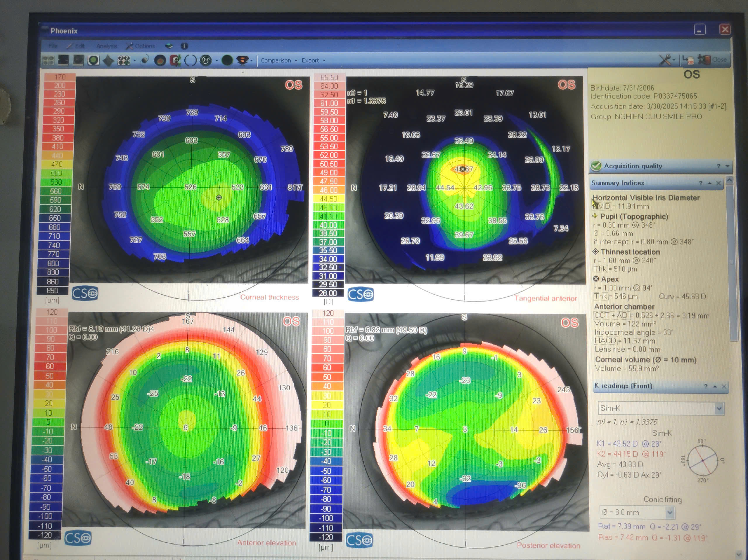Open the Ø = 8.0 mm conic fitting dropdown

pyautogui.click(x=637, y=512)
